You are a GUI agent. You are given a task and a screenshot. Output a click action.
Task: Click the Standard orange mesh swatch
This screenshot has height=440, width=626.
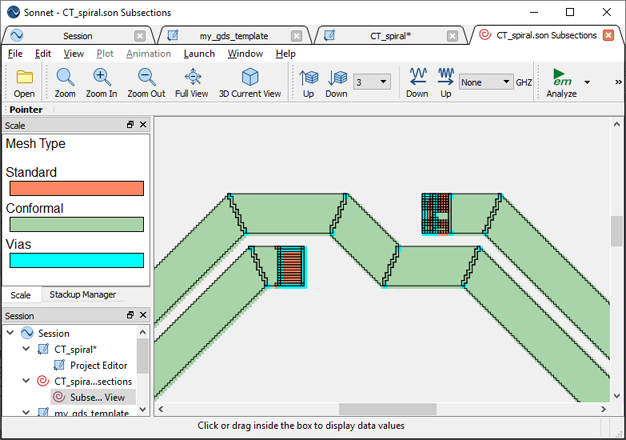pyautogui.click(x=76, y=188)
